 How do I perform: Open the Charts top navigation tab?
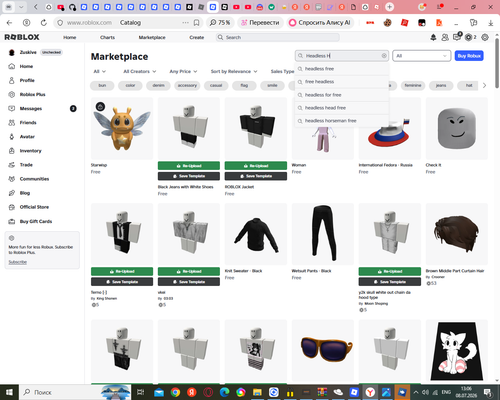click(x=107, y=37)
